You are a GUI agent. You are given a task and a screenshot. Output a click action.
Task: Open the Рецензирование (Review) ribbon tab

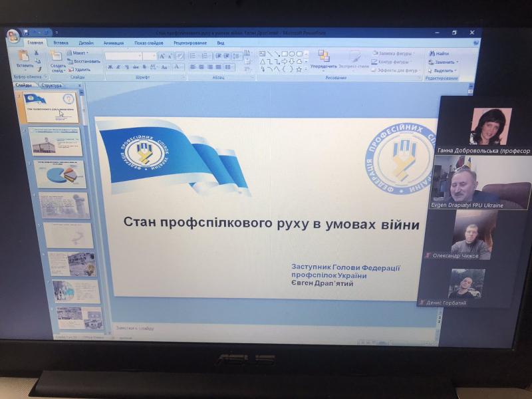point(190,43)
